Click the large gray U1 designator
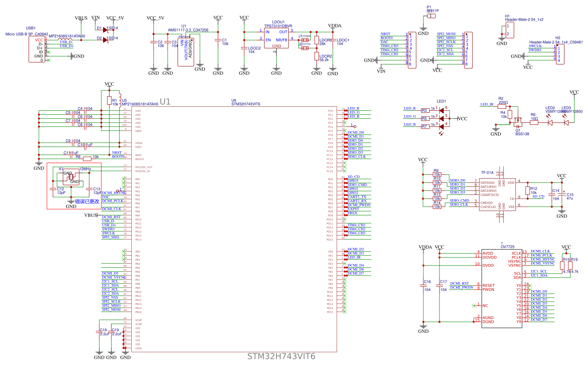Image resolution: width=588 pixels, height=365 pixels. click(165, 102)
